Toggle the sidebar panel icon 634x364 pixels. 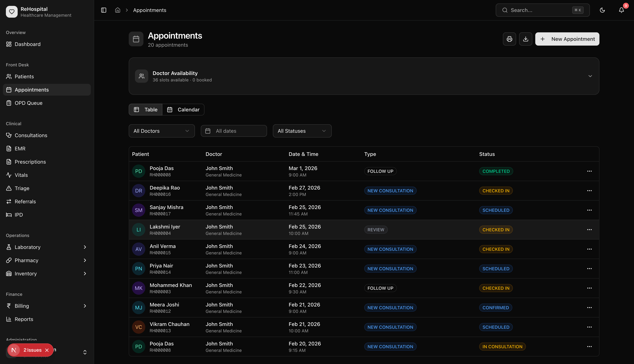click(x=104, y=10)
